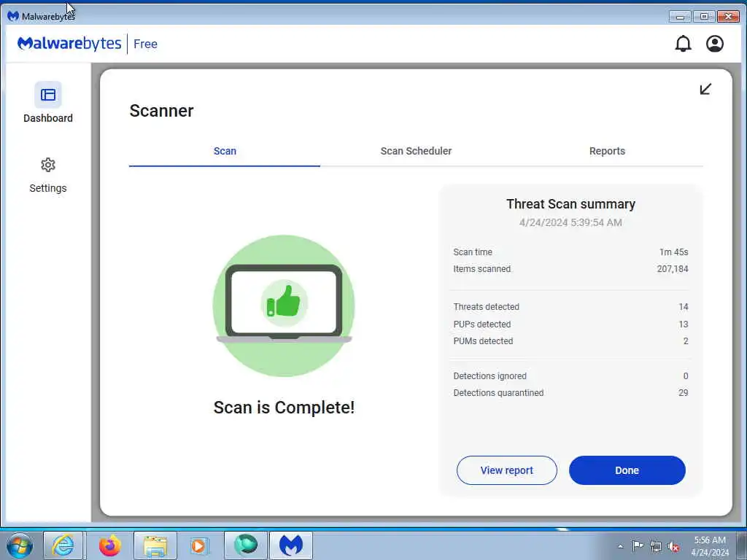The width and height of the screenshot is (747, 560).
Task: Click the 'Items scanned' label
Action: [x=481, y=269]
